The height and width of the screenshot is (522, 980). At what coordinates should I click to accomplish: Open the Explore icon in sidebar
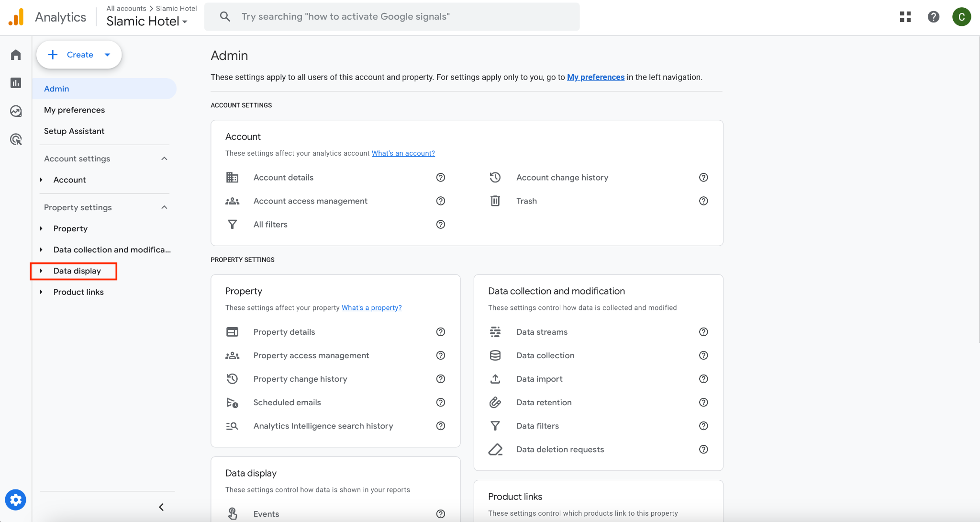[16, 111]
